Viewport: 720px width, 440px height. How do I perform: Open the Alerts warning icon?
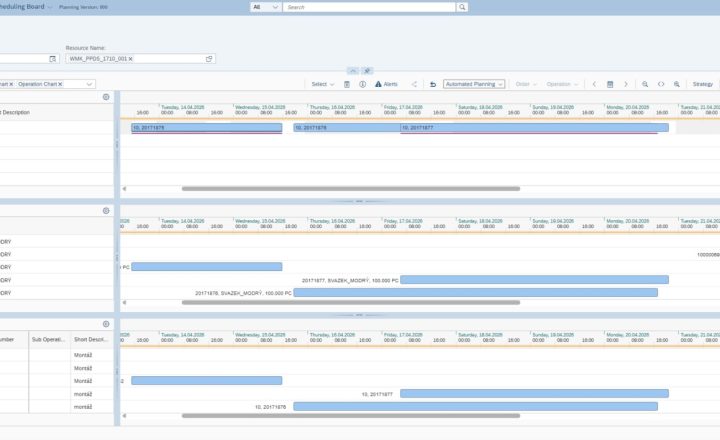(x=378, y=84)
